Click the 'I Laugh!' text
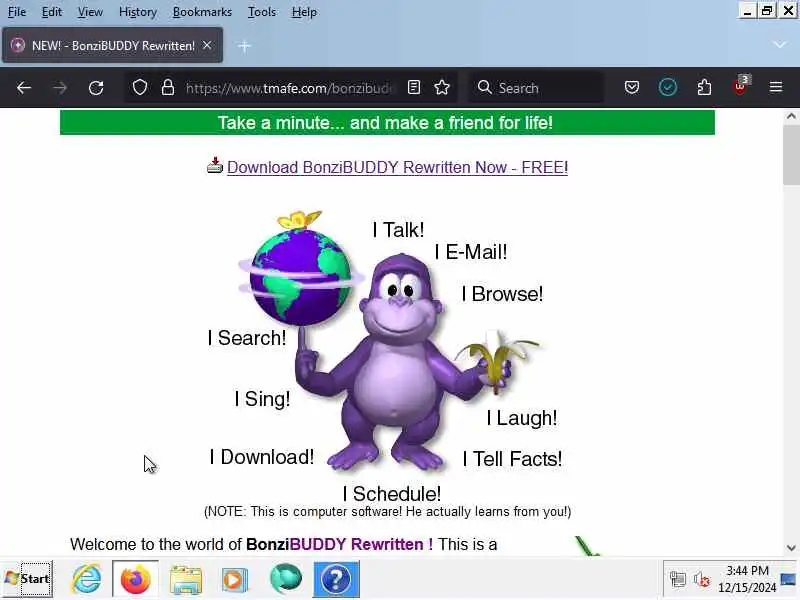800x600 pixels. pos(521,418)
